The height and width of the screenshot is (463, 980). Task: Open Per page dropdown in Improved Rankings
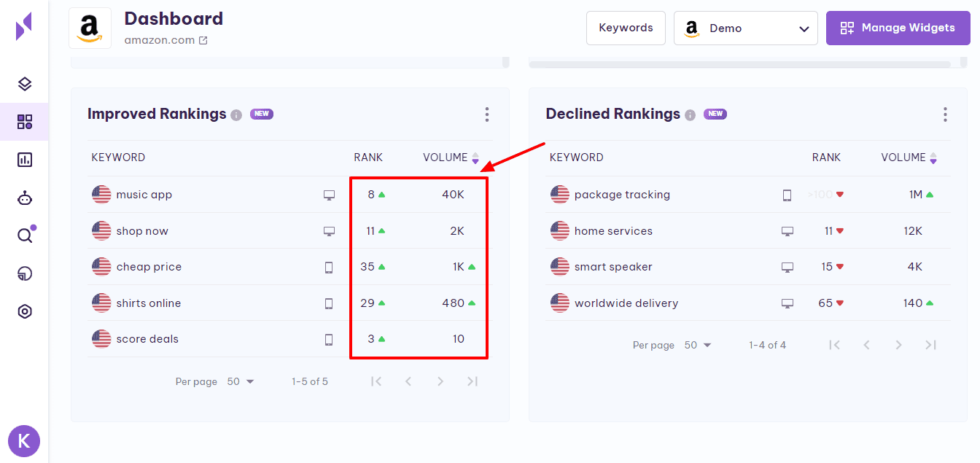coord(241,381)
